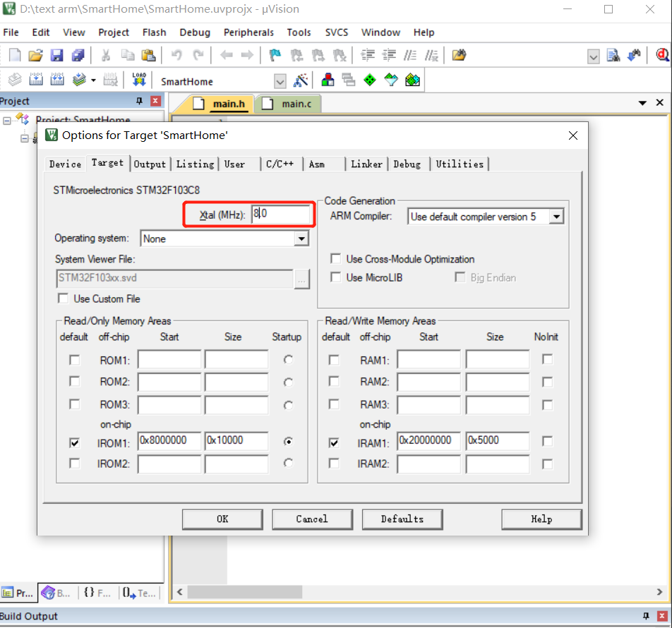Viewport: 672px width, 628px height.
Task: Browse for System Viewer File button
Action: [301, 279]
